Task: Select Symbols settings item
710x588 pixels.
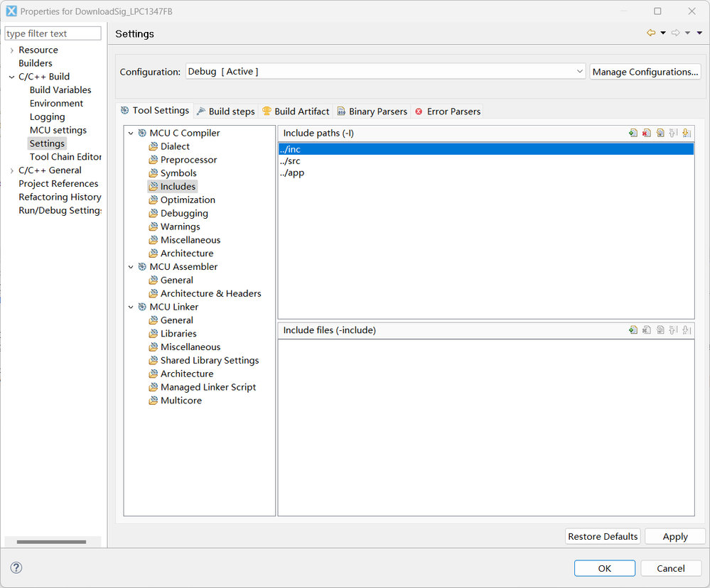Action: (x=178, y=173)
